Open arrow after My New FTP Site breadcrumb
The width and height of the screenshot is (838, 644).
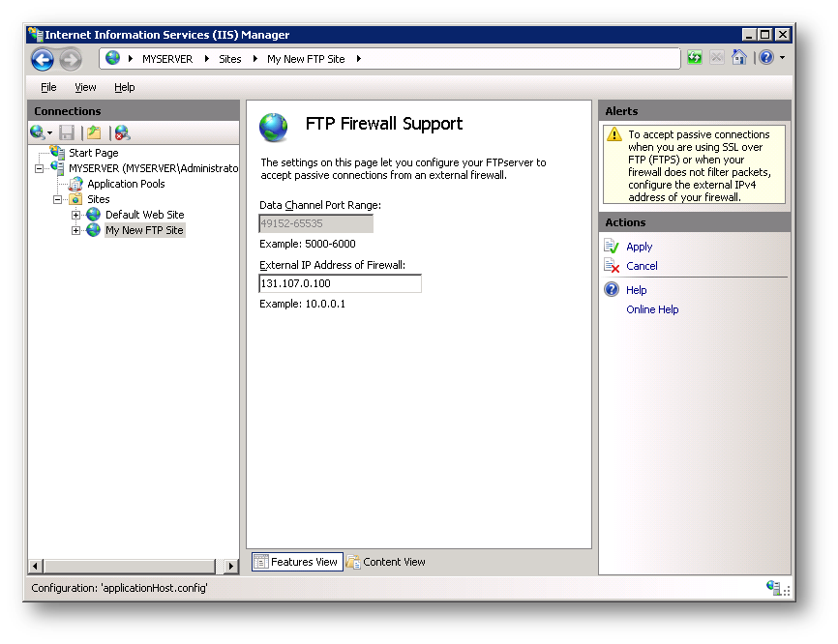coord(359,59)
